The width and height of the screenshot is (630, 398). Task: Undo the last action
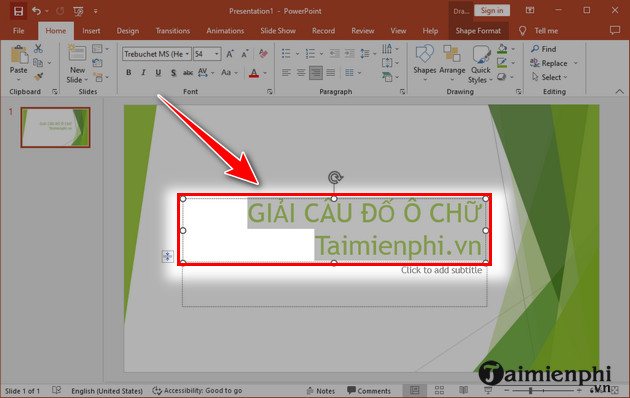(37, 11)
